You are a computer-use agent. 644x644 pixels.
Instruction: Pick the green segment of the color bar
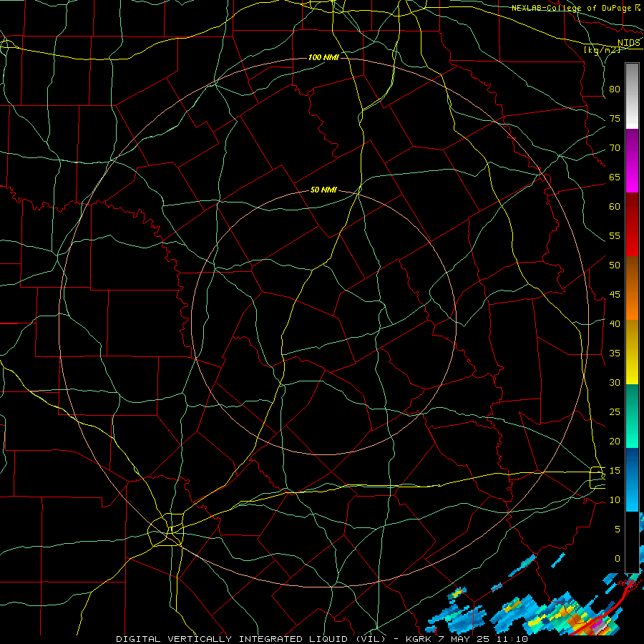[x=632, y=416]
